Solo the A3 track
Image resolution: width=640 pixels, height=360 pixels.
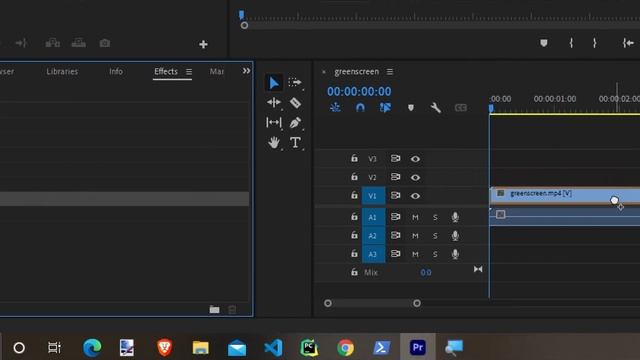(435, 254)
